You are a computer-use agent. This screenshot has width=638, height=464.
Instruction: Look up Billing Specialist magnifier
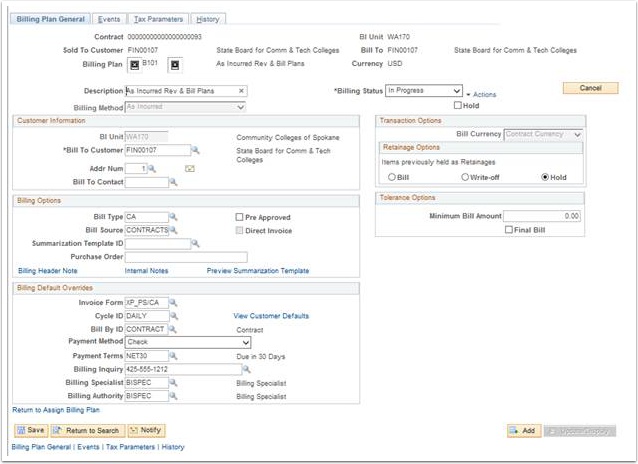tap(173, 383)
